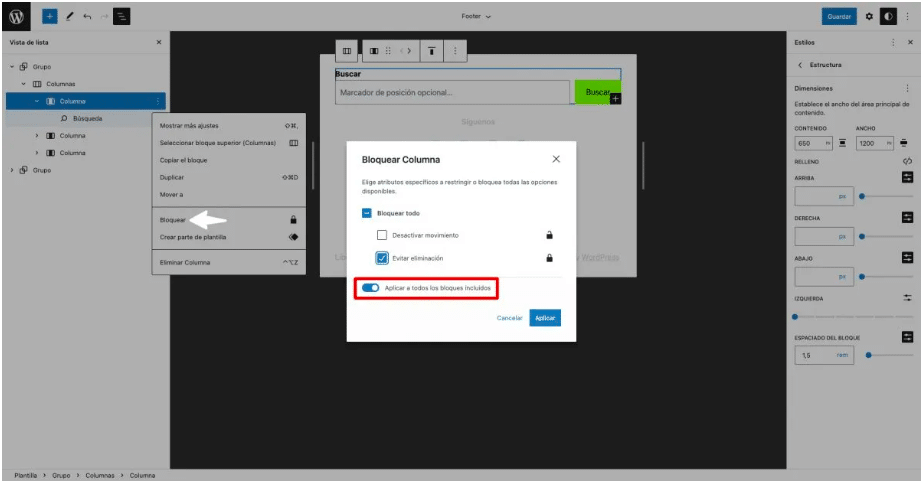This screenshot has height=484, width=921.
Task: Open the Dimensiones three-dot options menu
Action: (907, 88)
